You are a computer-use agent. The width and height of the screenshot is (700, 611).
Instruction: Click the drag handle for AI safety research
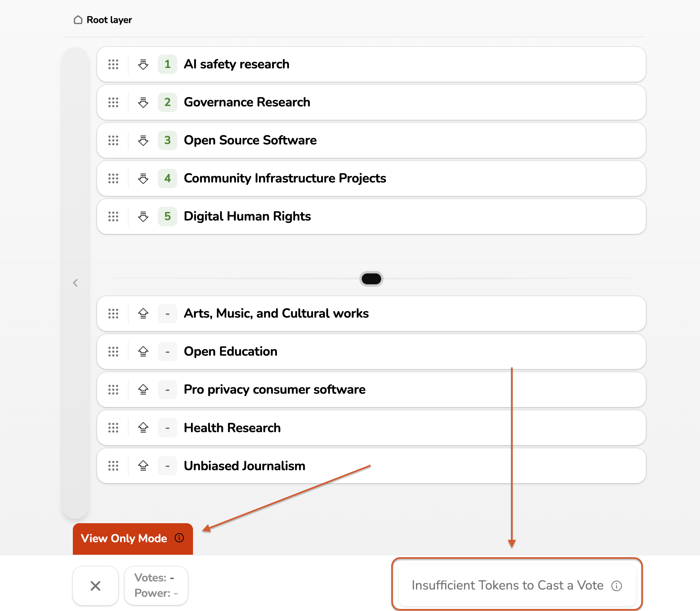click(113, 64)
